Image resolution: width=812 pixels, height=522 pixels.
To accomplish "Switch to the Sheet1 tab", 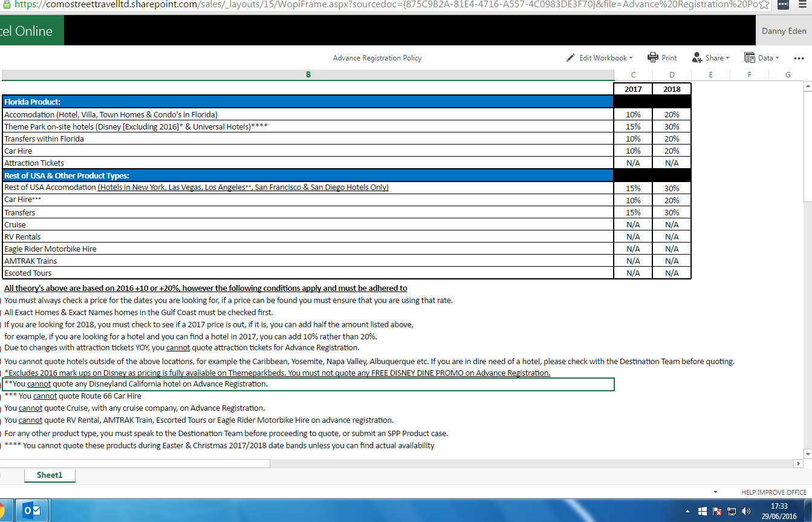I will pyautogui.click(x=50, y=475).
